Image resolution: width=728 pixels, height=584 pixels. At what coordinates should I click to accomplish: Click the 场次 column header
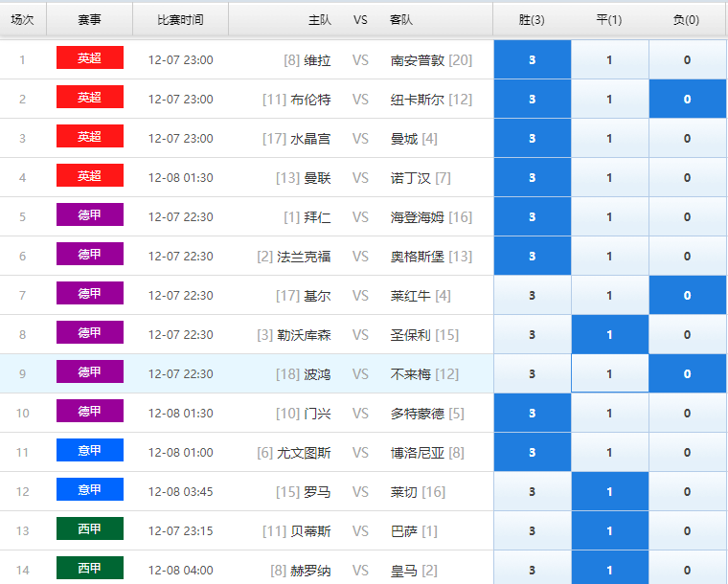coord(22,19)
